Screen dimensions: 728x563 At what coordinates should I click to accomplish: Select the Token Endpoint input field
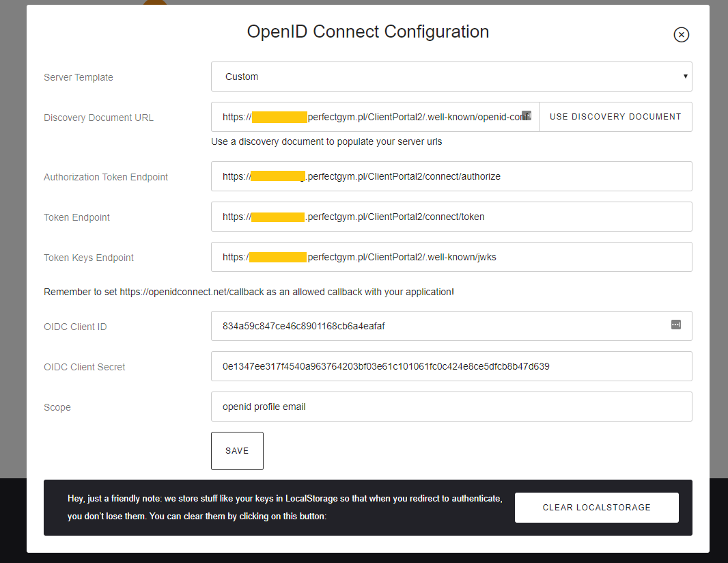tap(451, 217)
